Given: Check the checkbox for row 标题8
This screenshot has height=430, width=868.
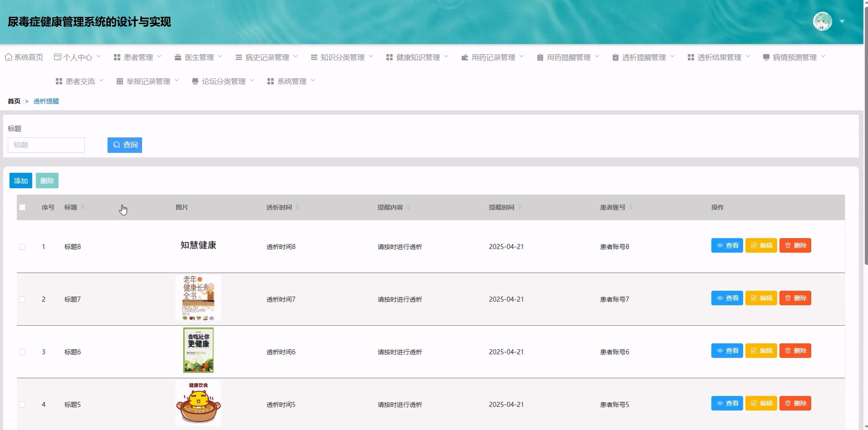Looking at the screenshot, I should pyautogui.click(x=22, y=246).
